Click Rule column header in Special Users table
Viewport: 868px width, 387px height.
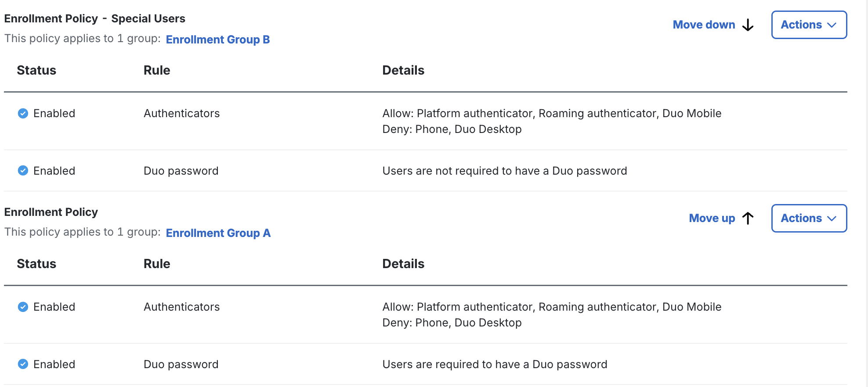tap(157, 70)
